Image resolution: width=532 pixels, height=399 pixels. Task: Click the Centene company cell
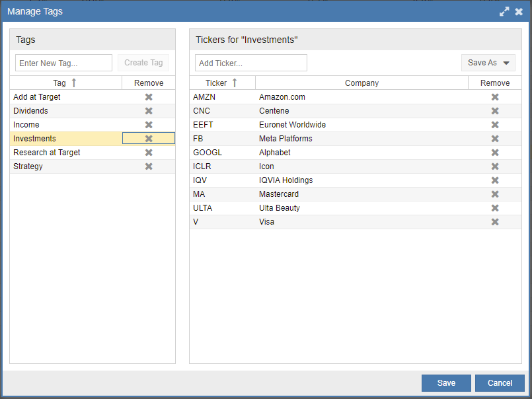point(361,111)
